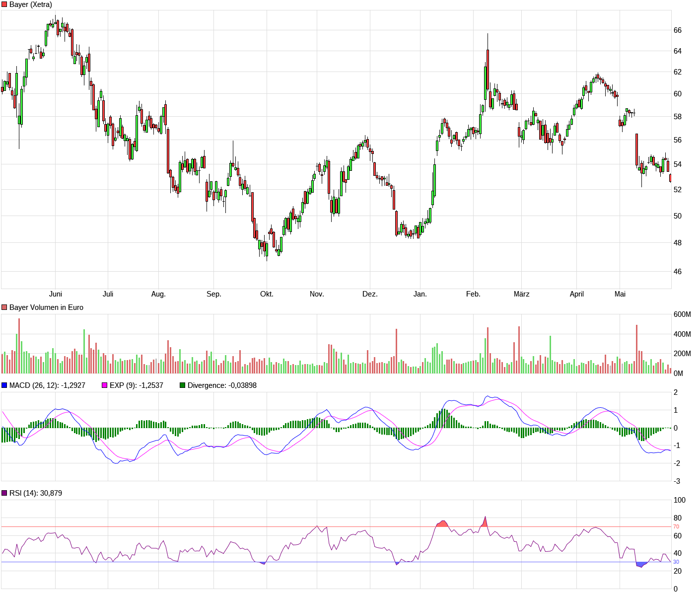Click the 0M volume axis label
This screenshot has height=596, width=700.
(678, 373)
